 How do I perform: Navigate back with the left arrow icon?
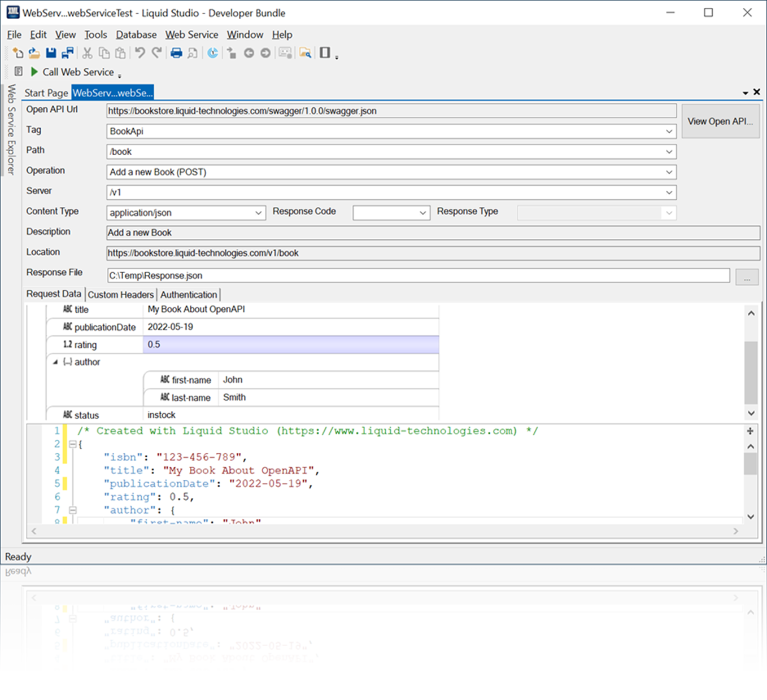coord(249,53)
